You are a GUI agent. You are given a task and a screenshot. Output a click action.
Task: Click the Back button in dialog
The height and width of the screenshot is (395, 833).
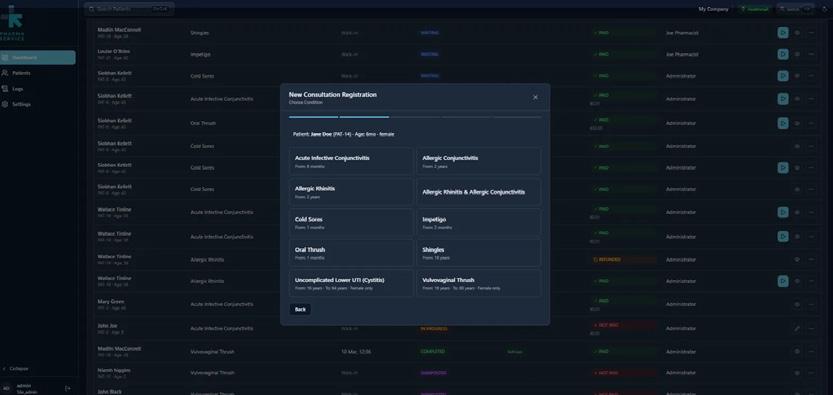click(x=300, y=309)
